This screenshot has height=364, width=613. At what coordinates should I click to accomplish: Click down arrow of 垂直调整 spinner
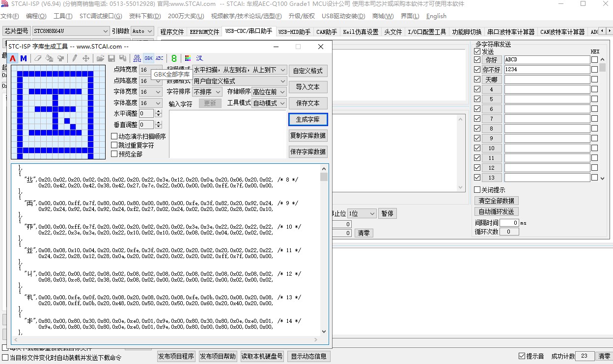coord(158,127)
